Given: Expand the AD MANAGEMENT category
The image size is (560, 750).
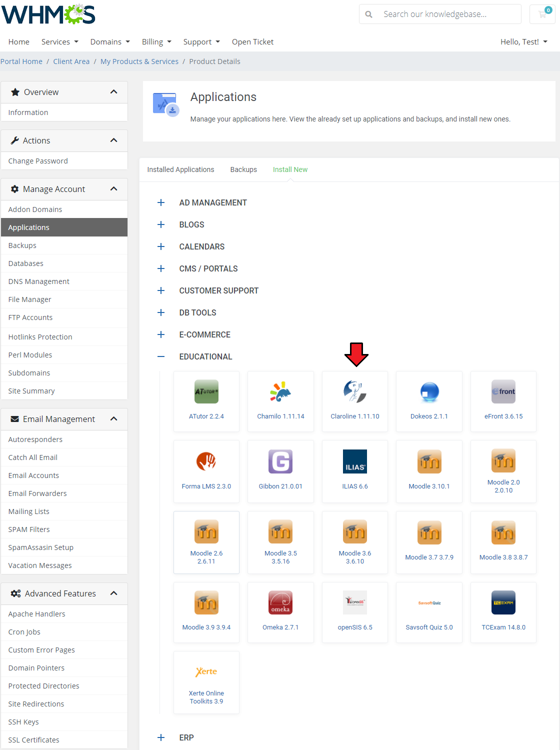Looking at the screenshot, I should 161,202.
